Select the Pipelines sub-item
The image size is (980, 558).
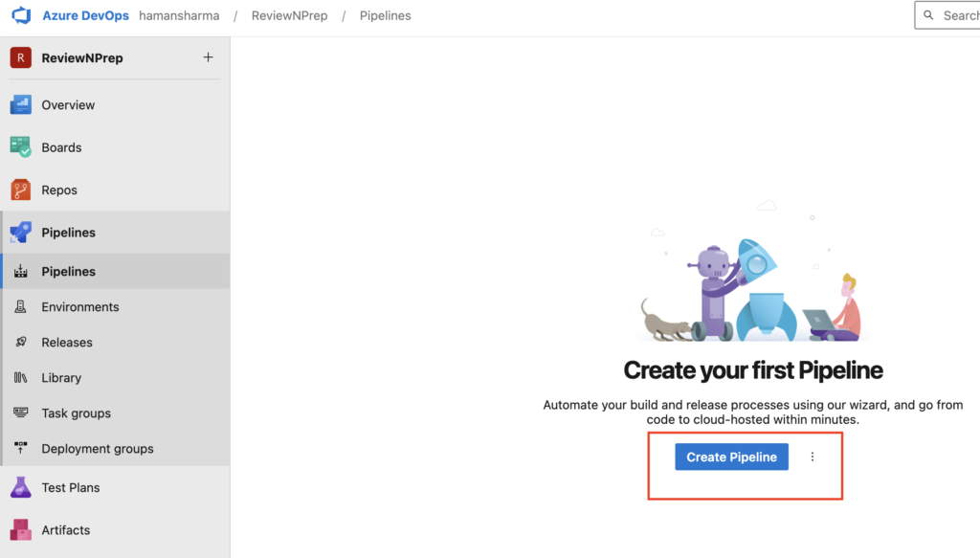(115, 271)
